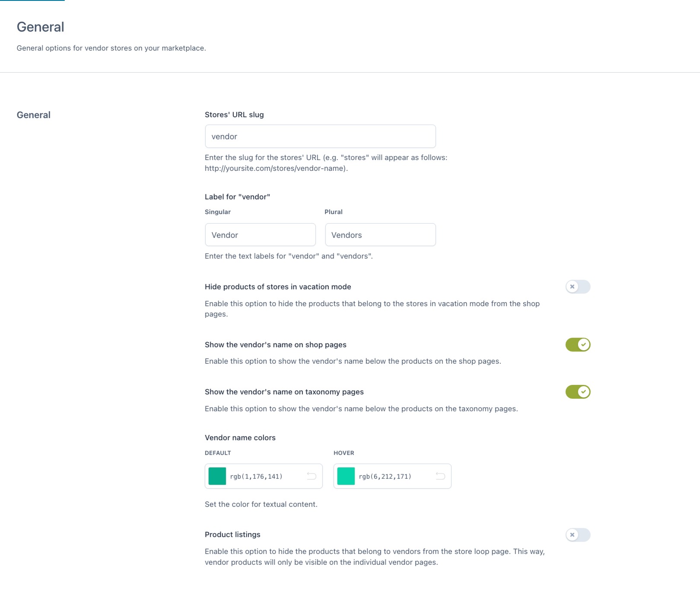The height and width of the screenshot is (611, 700).
Task: Open the hover color swatch picker
Action: [346, 476]
